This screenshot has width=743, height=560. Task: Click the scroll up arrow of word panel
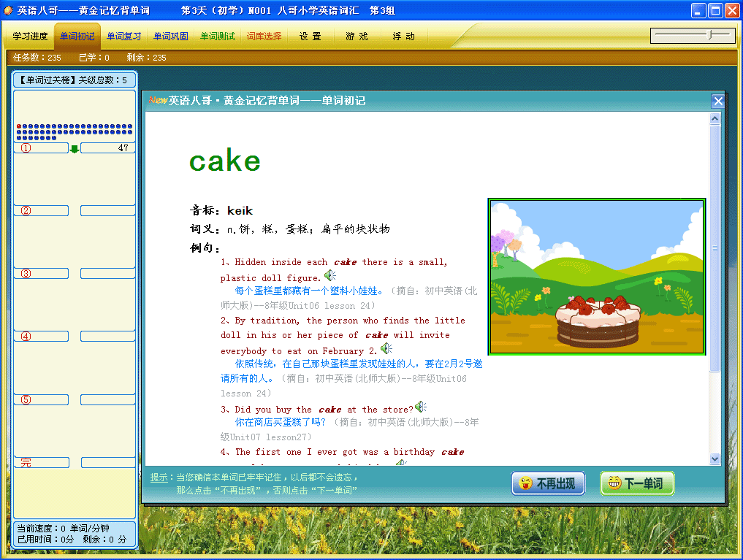[x=715, y=118]
